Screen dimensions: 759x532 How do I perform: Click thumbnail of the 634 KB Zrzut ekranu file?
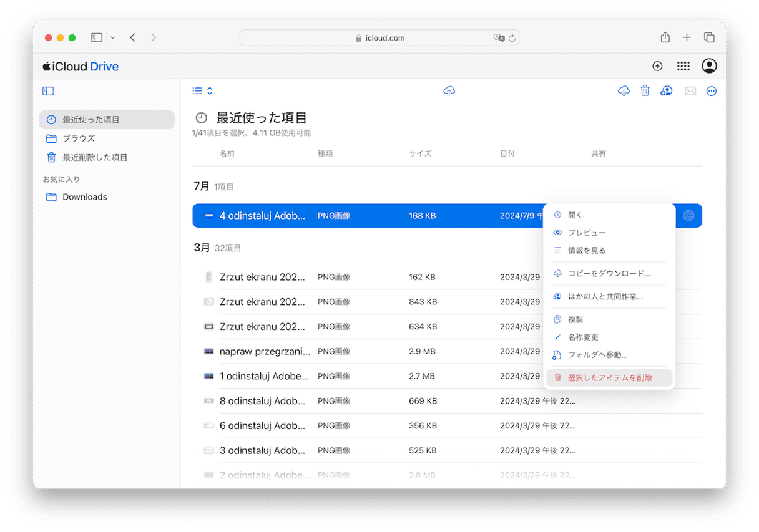point(208,327)
